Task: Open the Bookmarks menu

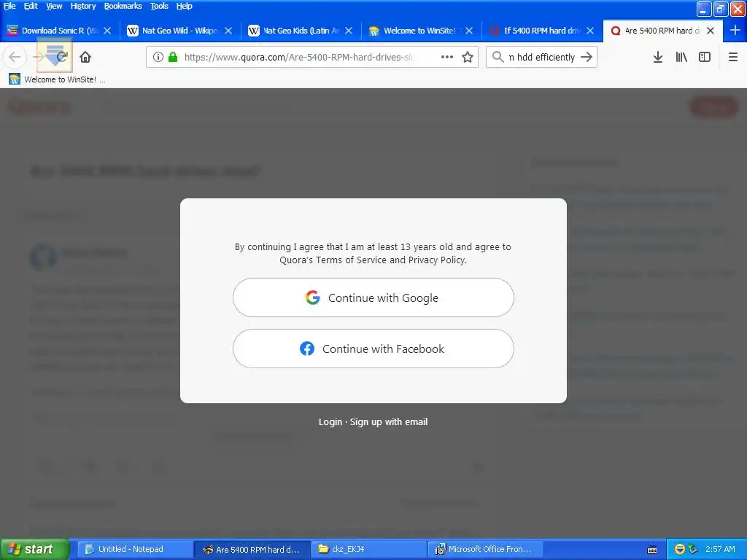Action: point(123,6)
